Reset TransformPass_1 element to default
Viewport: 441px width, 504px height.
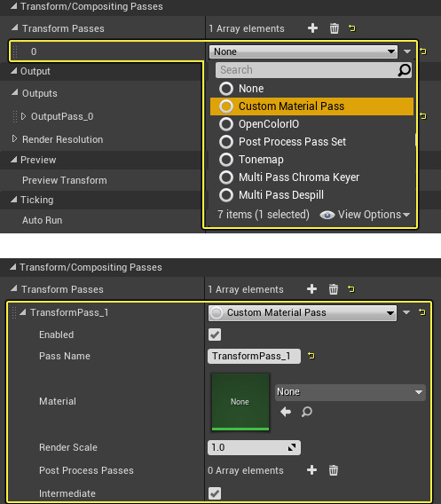(x=422, y=311)
